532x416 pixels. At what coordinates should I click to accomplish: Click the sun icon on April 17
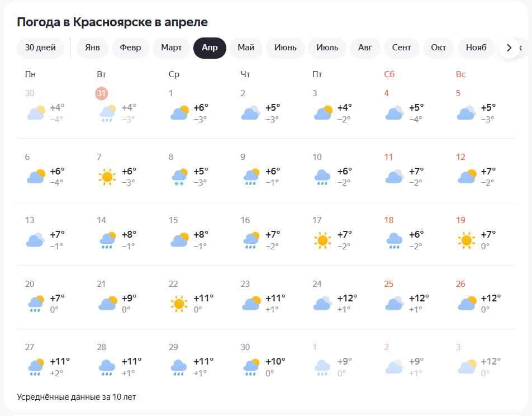[x=322, y=240]
